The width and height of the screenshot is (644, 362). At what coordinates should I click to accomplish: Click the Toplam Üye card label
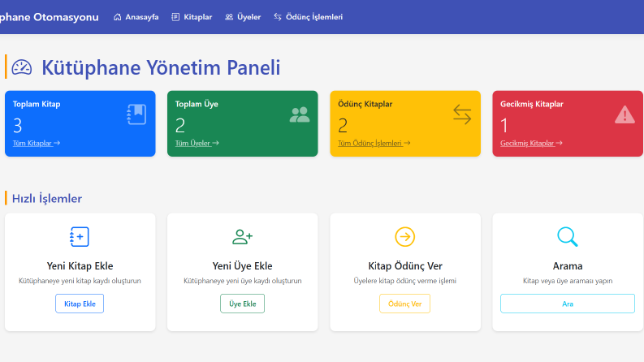tap(197, 104)
